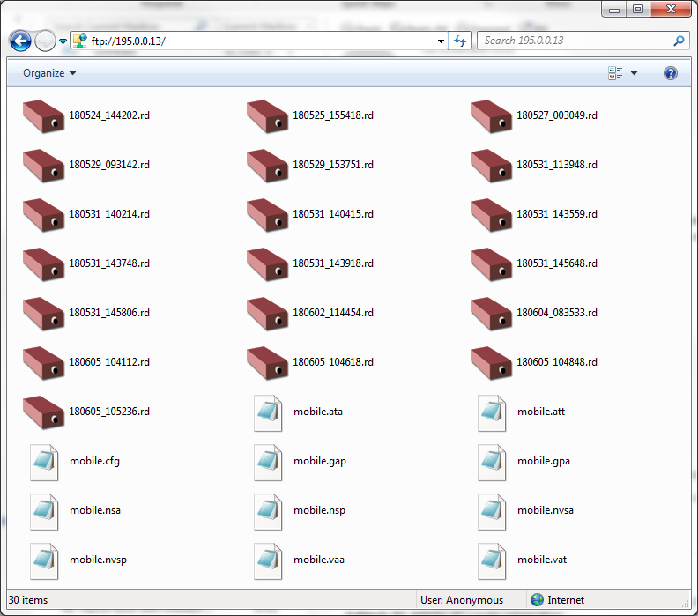The height and width of the screenshot is (616, 698).
Task: Select the mobile.nvsp file icon
Action: pos(44,561)
